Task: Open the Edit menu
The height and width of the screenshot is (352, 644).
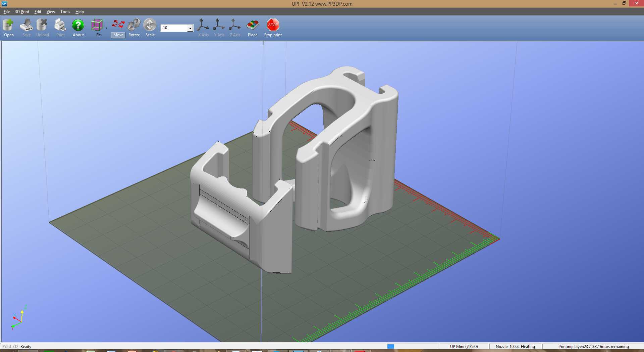Action: coord(38,12)
